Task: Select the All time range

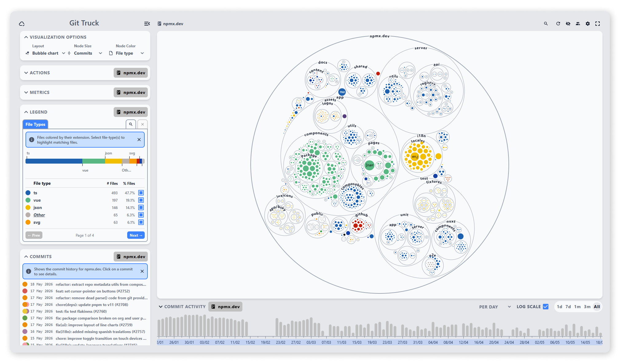Action: pos(597,307)
